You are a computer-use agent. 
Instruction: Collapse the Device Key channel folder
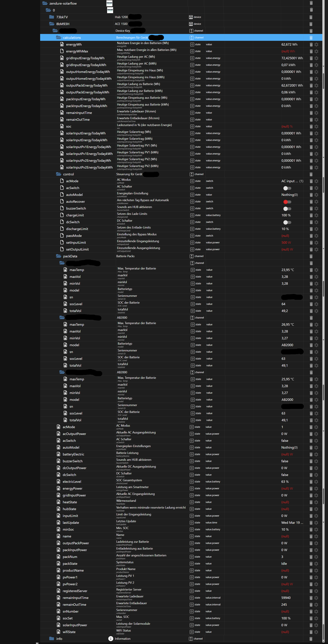55,31
